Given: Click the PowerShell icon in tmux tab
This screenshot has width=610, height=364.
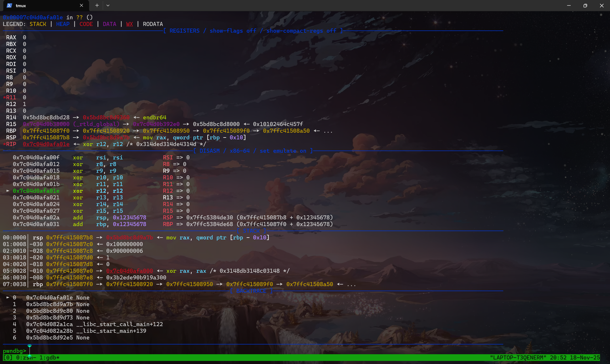Looking at the screenshot, I should point(9,5).
